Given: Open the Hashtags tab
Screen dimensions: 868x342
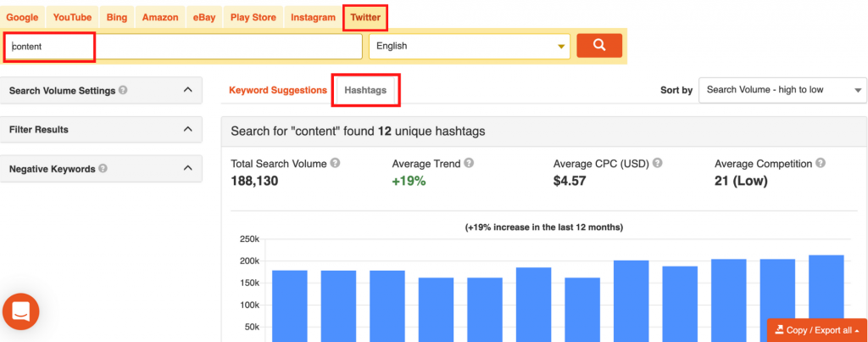Looking at the screenshot, I should click(x=365, y=90).
